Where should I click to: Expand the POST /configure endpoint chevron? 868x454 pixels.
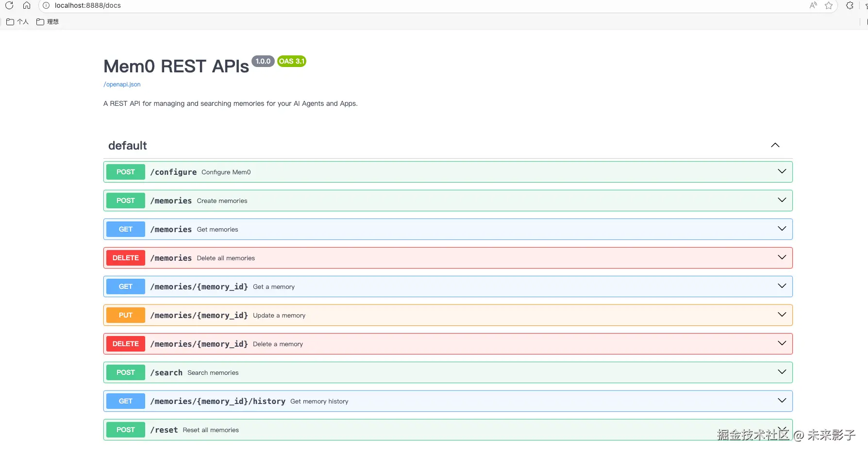[x=782, y=171]
